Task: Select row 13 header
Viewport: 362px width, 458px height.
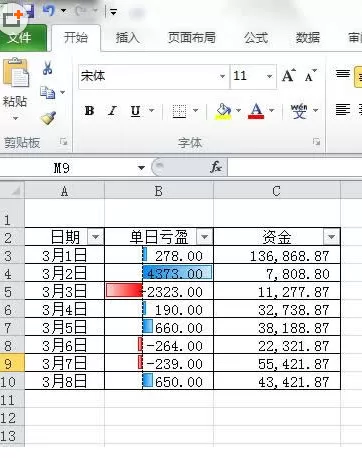Action: [x=12, y=435]
